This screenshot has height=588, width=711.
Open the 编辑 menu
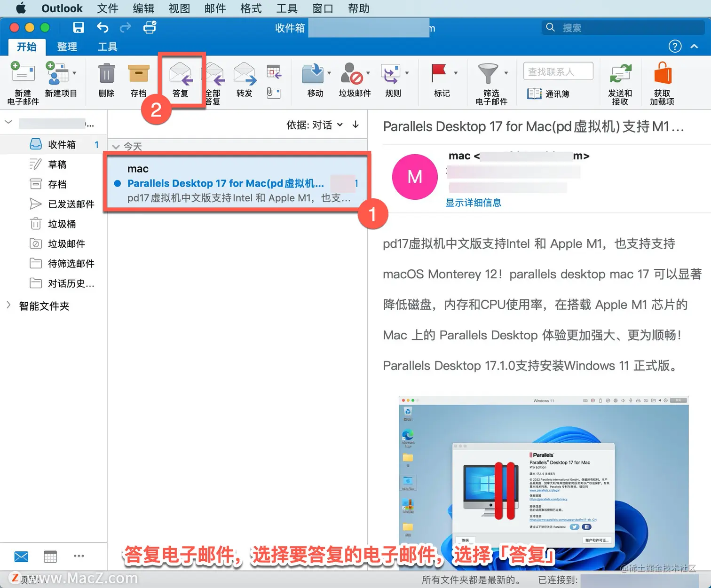pos(143,8)
